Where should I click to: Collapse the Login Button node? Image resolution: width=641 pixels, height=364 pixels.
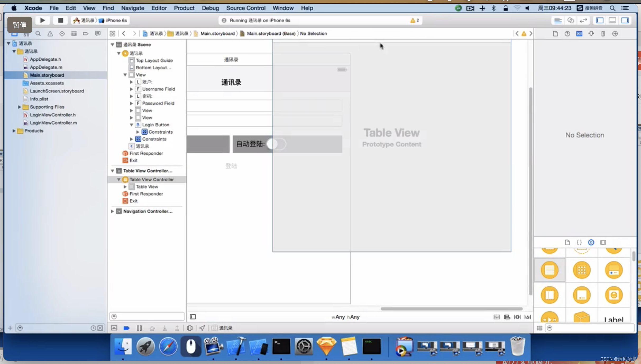pyautogui.click(x=131, y=125)
